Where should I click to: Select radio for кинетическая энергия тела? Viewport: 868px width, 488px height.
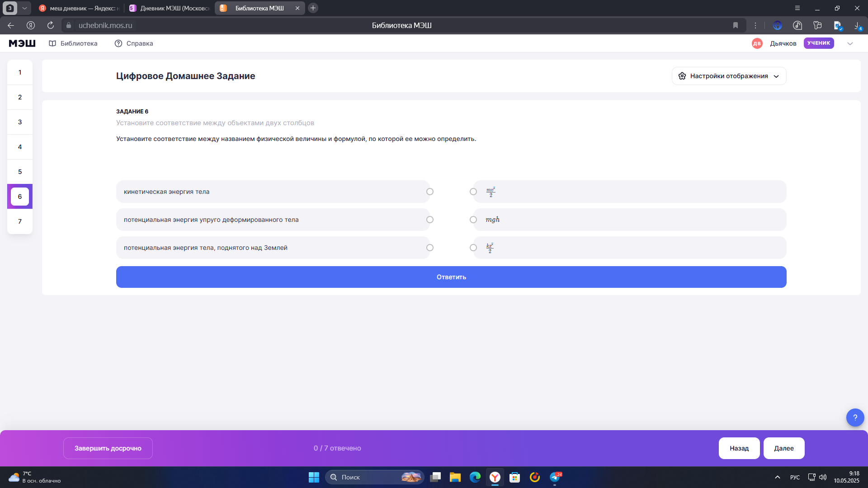click(x=430, y=192)
